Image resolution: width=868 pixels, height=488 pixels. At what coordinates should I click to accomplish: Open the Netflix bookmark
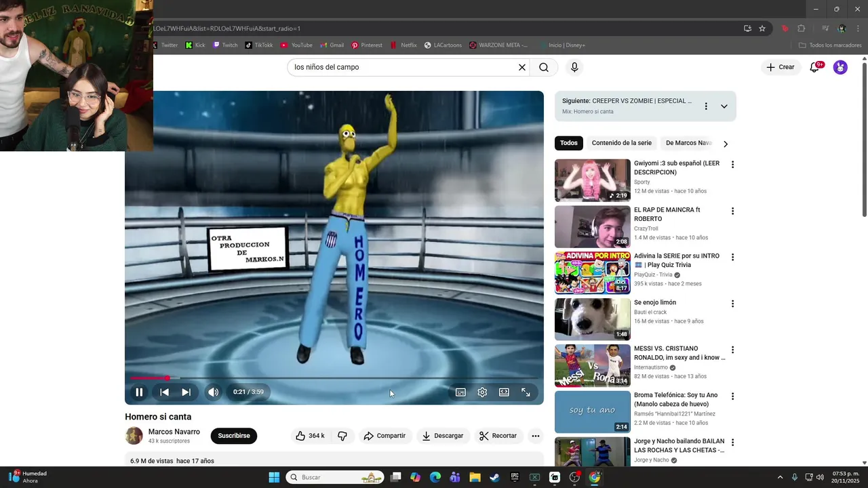(x=403, y=45)
